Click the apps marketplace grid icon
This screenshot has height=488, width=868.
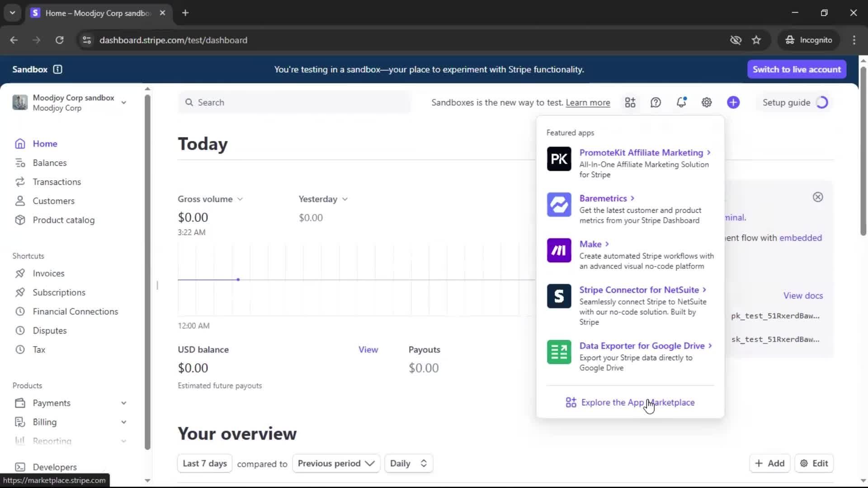coord(630,103)
